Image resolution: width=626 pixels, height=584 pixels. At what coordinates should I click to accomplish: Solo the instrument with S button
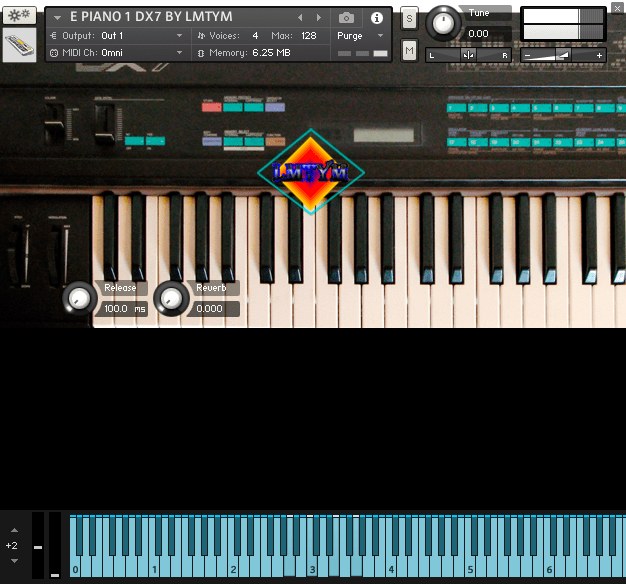click(x=409, y=18)
